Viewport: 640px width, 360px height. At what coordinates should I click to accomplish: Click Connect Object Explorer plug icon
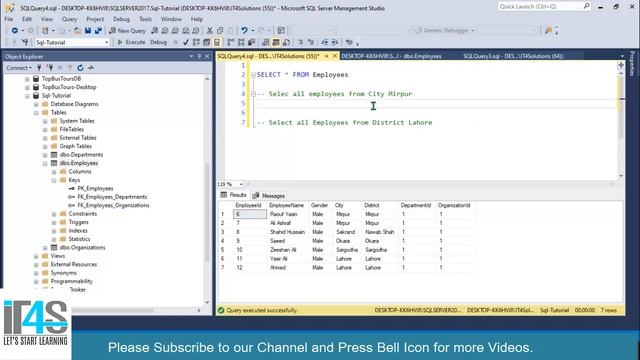coord(40,68)
